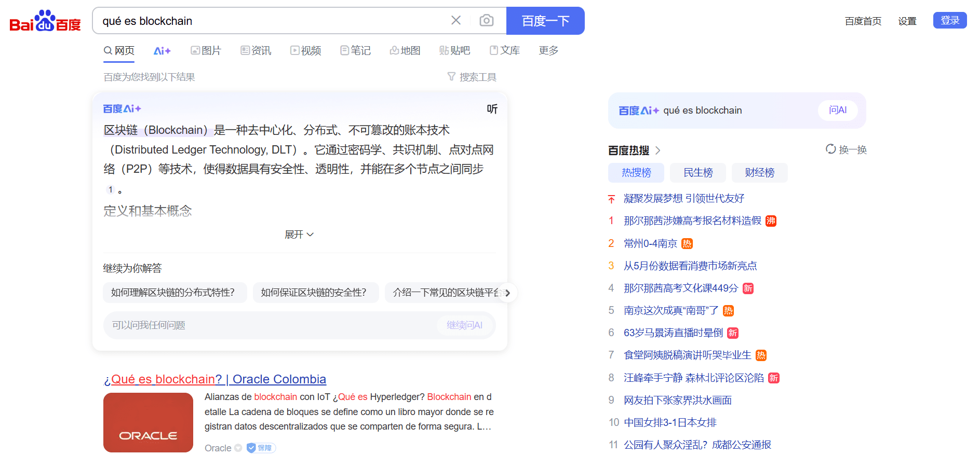Clear the search box with X icon
The height and width of the screenshot is (455, 980).
(x=456, y=20)
